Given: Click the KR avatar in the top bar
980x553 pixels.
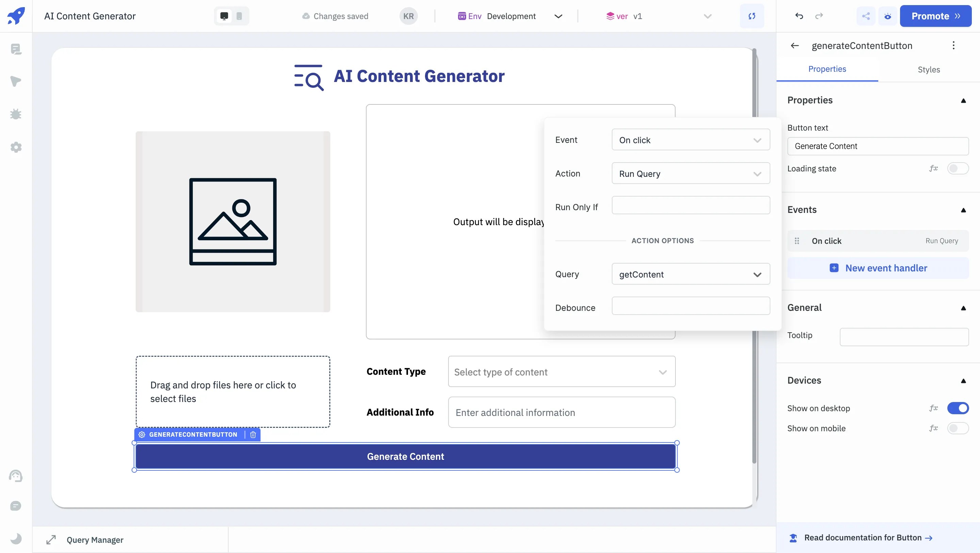Looking at the screenshot, I should coord(408,16).
